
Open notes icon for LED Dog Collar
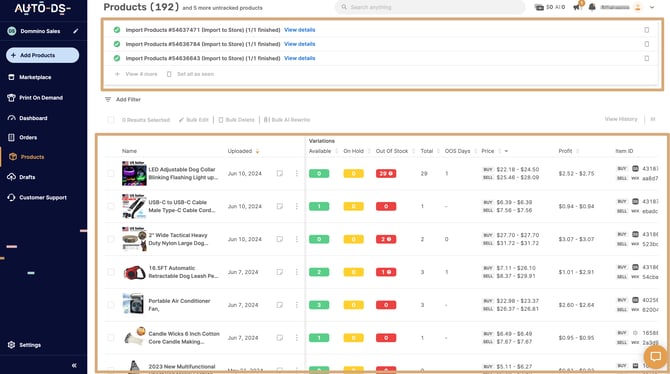point(279,174)
